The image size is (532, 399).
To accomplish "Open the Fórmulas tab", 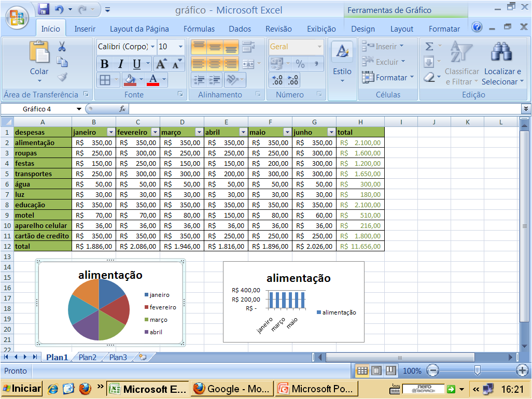I will (x=199, y=29).
